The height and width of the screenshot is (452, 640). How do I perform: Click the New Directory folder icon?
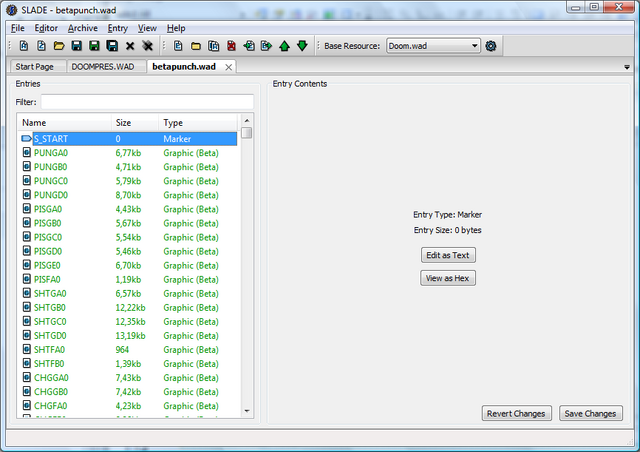(196, 46)
